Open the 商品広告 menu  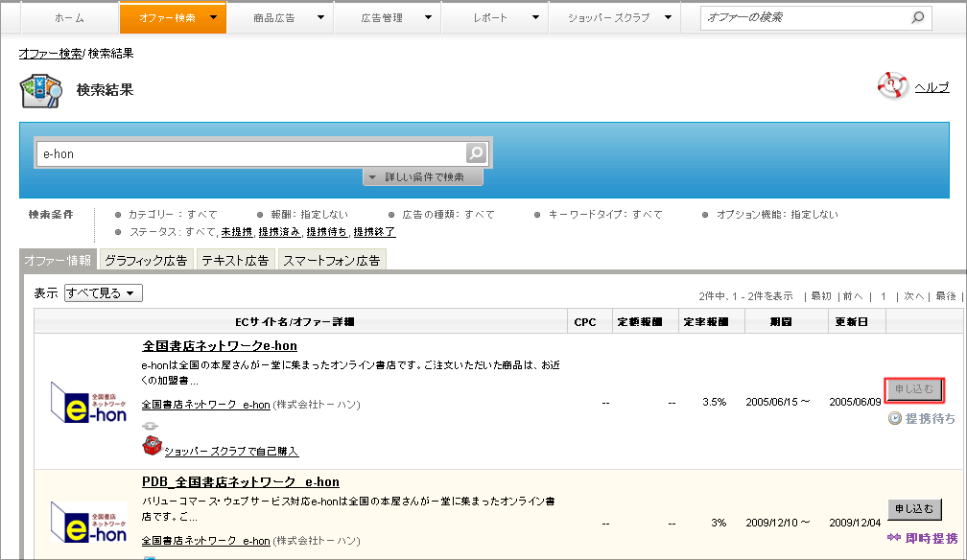click(x=273, y=18)
